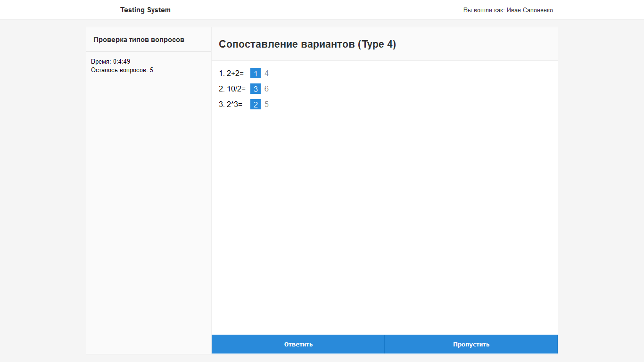Click the question text 3. 2*3=

(231, 104)
